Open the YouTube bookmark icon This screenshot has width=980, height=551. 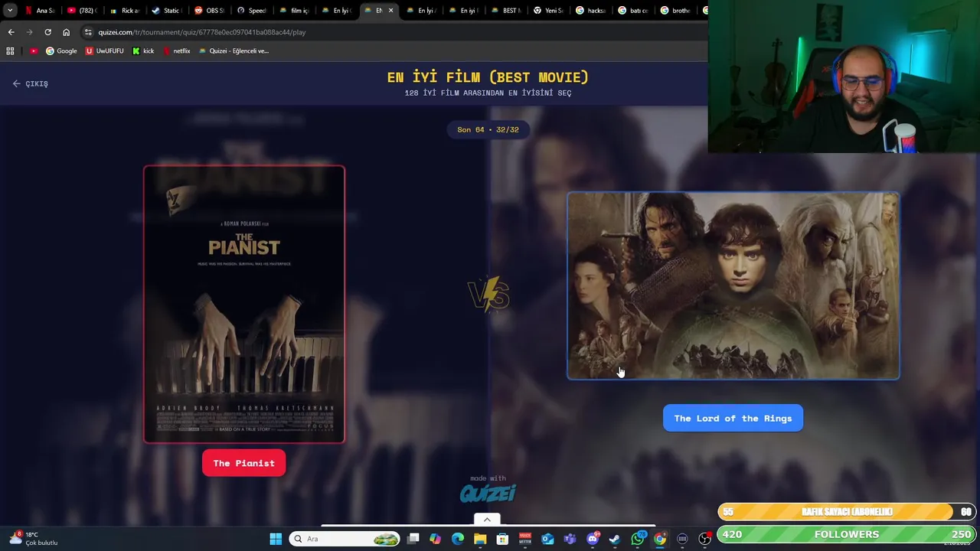pos(34,51)
